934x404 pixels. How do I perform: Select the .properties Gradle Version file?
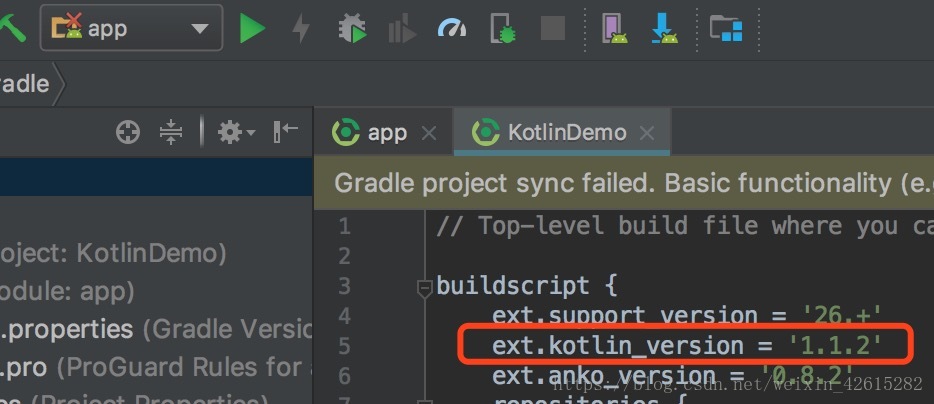[156, 330]
